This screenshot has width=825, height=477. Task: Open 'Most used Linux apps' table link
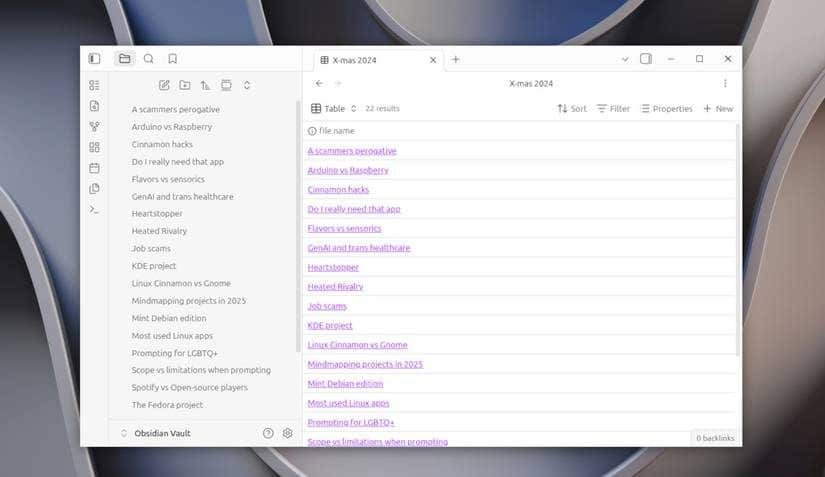(x=348, y=403)
